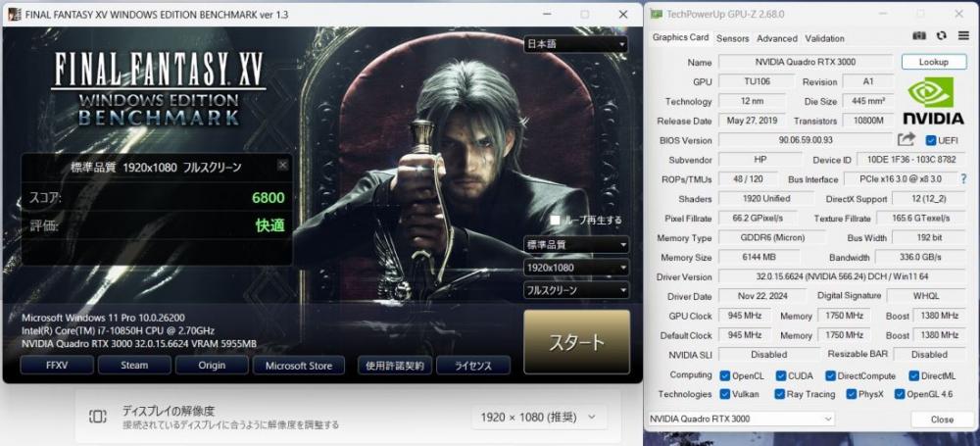Toggle ループ再生する loop playback checkbox
Screen dimensions: 980x446
555,220
